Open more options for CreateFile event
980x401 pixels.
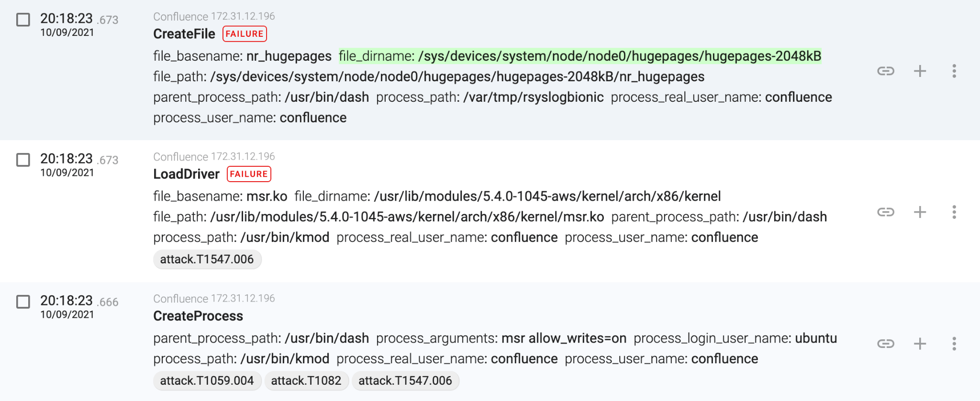(954, 71)
